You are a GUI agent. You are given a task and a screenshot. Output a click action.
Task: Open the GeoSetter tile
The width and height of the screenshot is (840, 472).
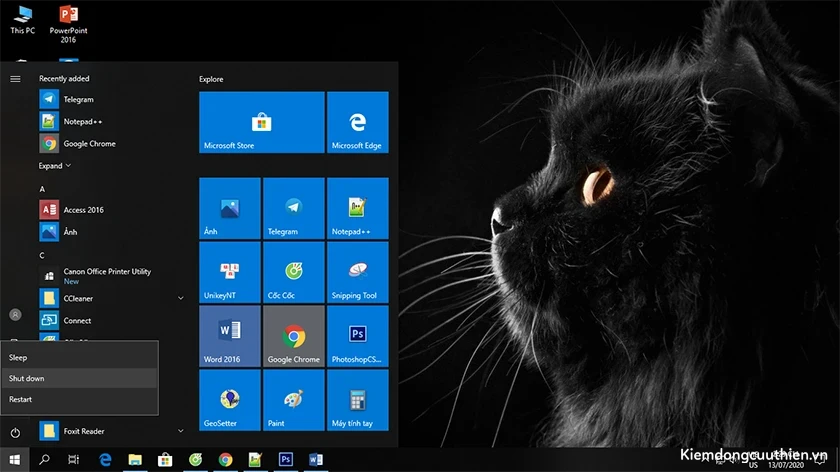230,400
